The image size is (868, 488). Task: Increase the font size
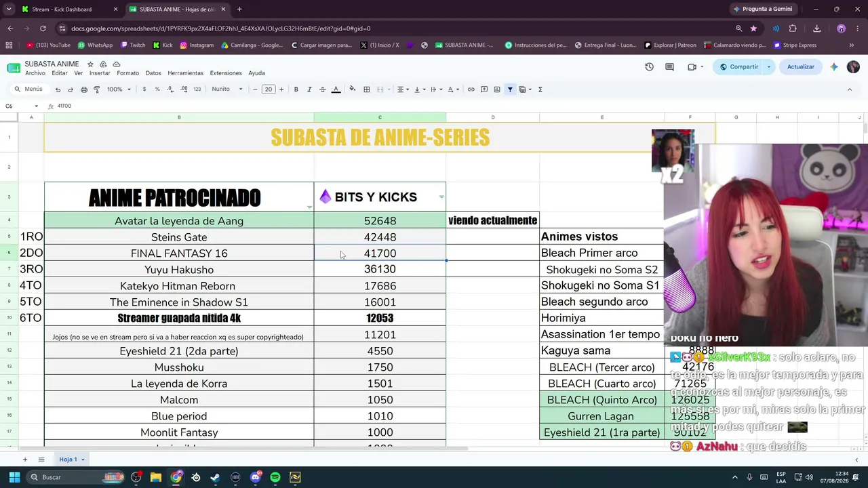[x=281, y=89]
